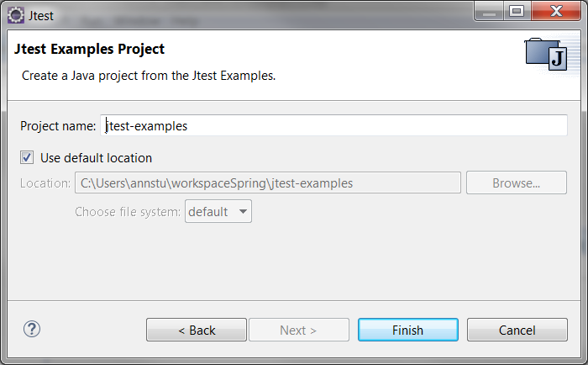This screenshot has height=365, width=588.
Task: Open the Choose file system dropdown
Action: [218, 211]
